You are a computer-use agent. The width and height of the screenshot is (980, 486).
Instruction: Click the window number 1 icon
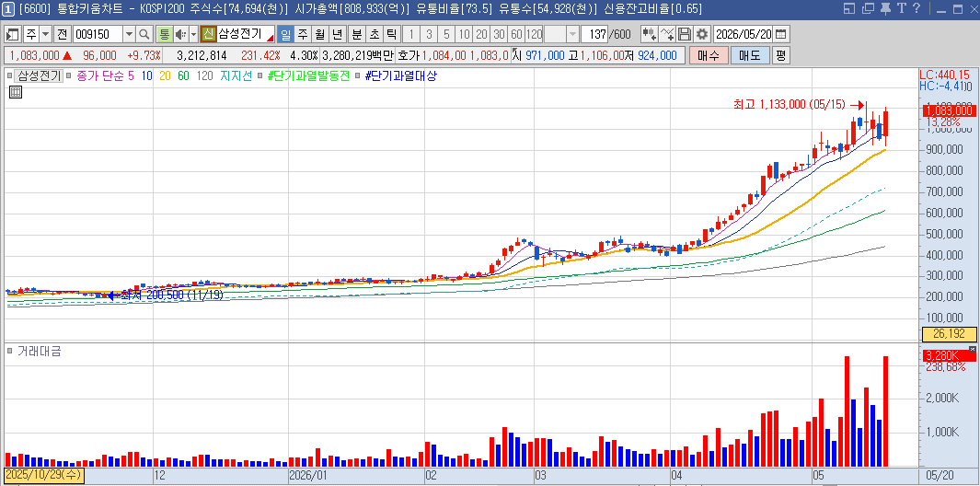[9, 9]
